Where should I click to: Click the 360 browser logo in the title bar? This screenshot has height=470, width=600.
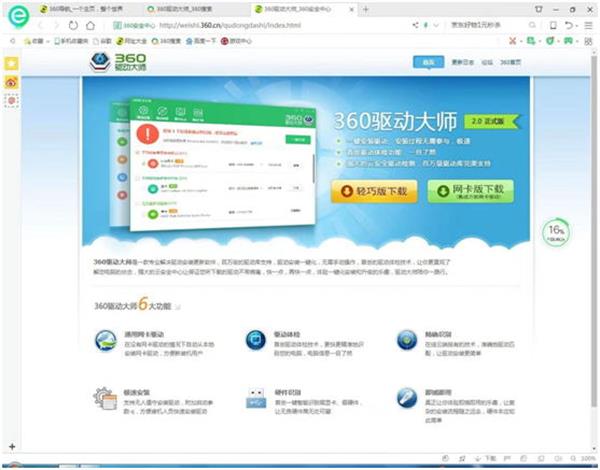click(x=18, y=16)
